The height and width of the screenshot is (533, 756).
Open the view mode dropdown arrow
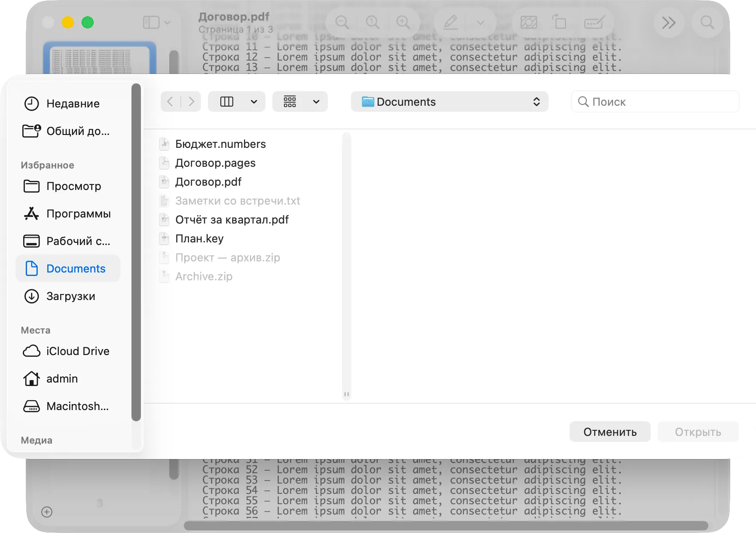tap(254, 102)
